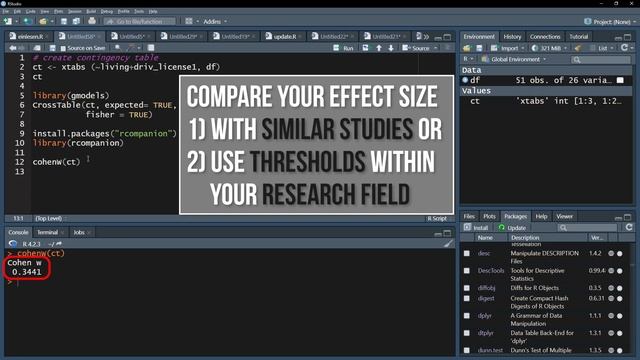Image resolution: width=640 pixels, height=360 pixels.
Task: Open the Addins dropdown
Action: 215,21
